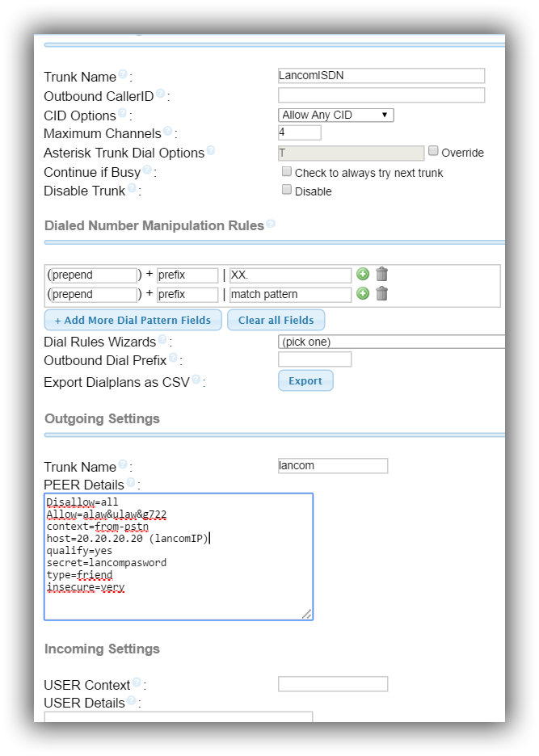
Task: Enable the Override checkbox for dial options
Action: point(433,151)
